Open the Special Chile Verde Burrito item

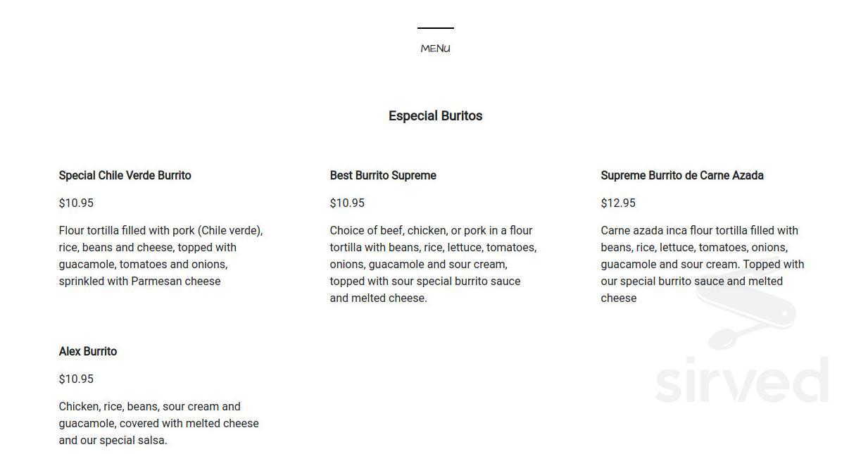point(125,175)
